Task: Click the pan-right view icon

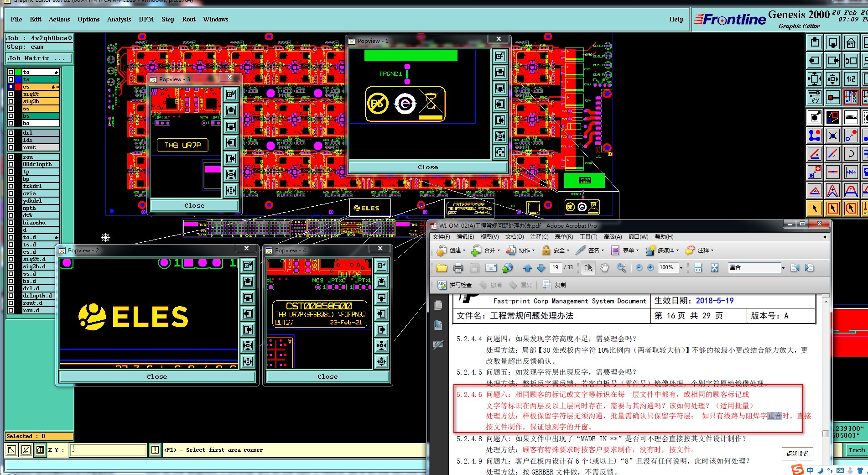Action: click(833, 61)
